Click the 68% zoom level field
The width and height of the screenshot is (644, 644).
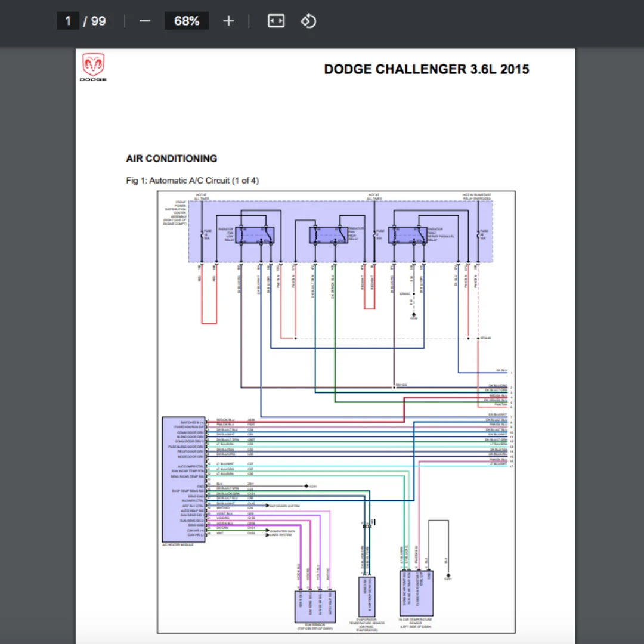(187, 21)
